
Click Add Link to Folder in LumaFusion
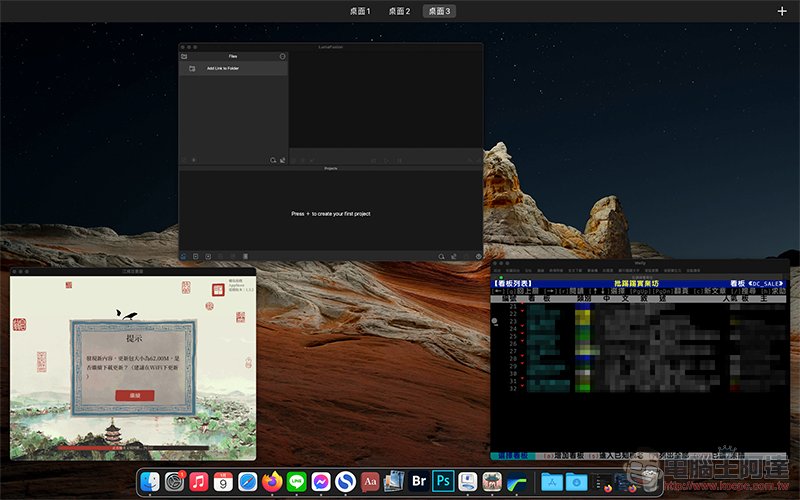[x=223, y=69]
